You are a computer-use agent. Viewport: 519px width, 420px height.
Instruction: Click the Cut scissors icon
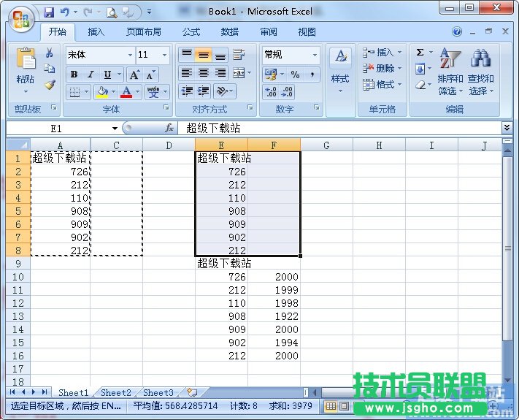(50, 53)
